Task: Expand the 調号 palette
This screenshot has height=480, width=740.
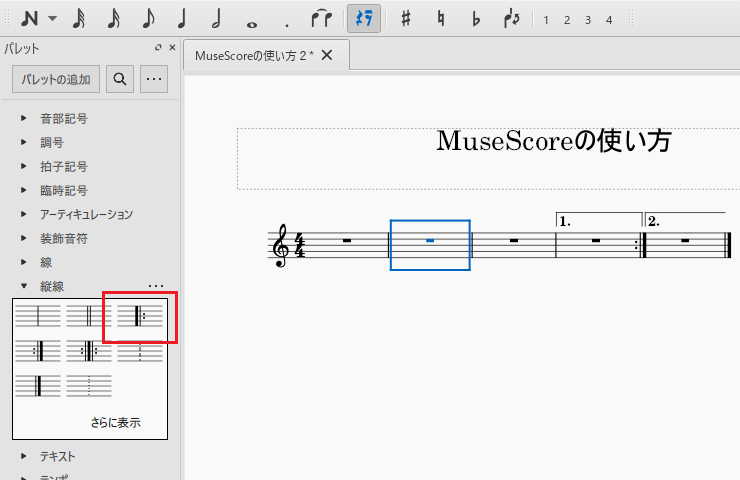Action: (x=24, y=142)
